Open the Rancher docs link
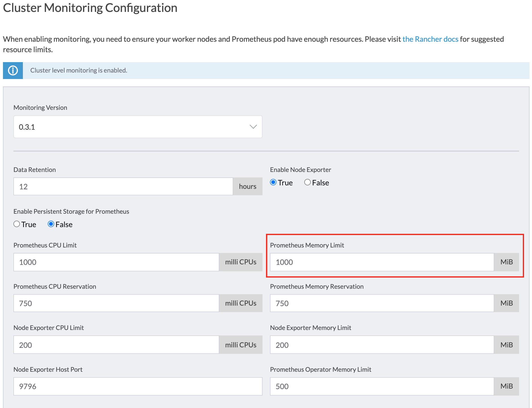Image resolution: width=532 pixels, height=408 pixels. coord(430,39)
